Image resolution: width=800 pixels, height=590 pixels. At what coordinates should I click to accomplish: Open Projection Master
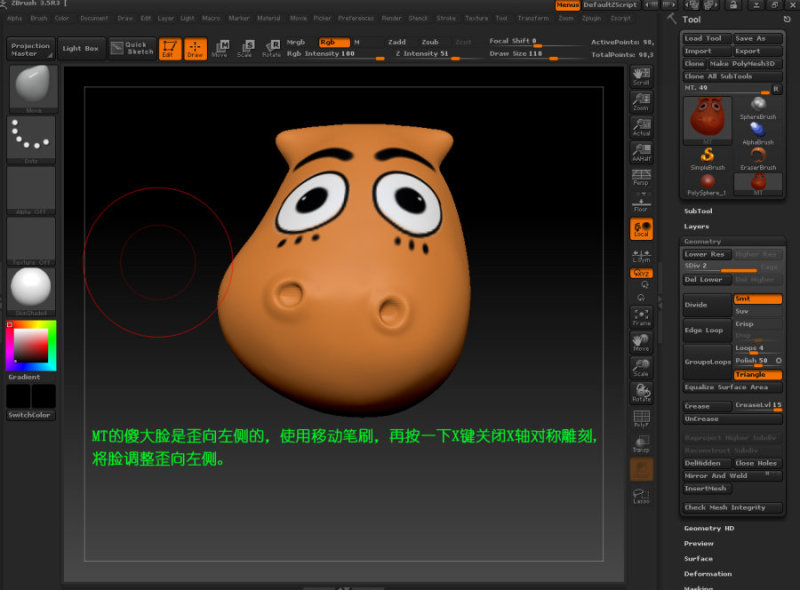click(x=31, y=49)
